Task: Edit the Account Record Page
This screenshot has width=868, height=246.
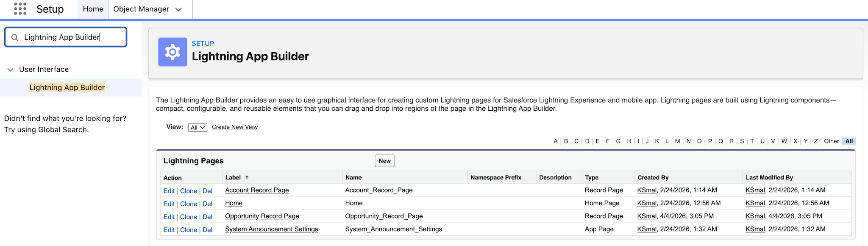Action: tap(169, 191)
